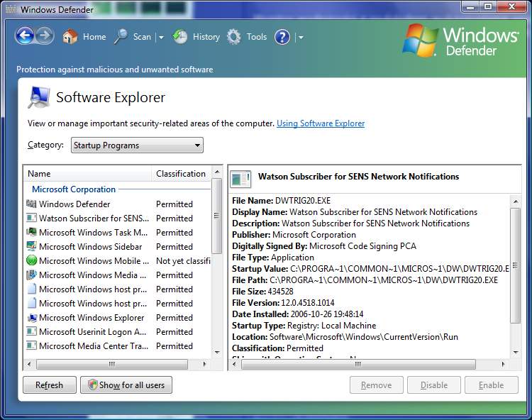The width and height of the screenshot is (532, 420).
Task: Click the History clock icon
Action: (180, 37)
